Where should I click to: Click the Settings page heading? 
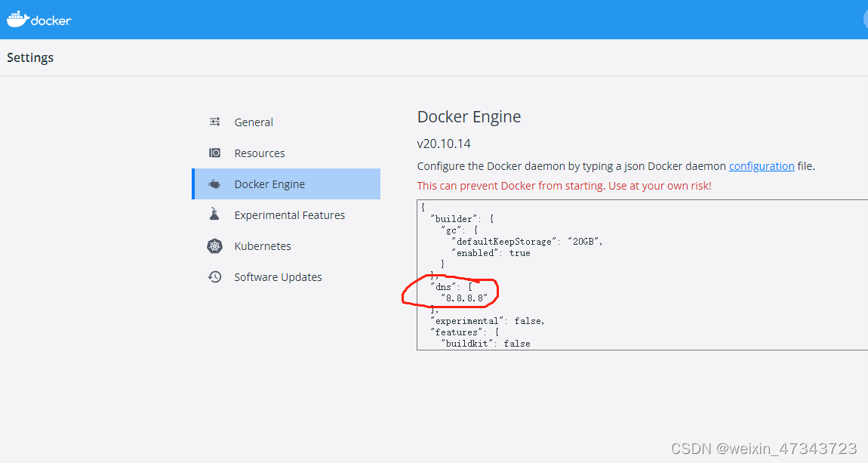[x=30, y=57]
